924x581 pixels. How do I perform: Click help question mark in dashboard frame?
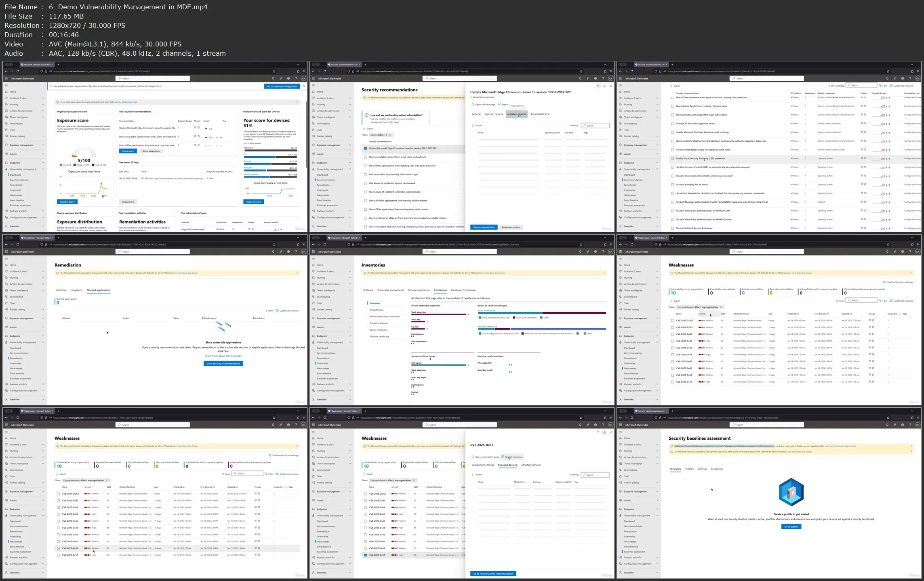tap(296, 78)
